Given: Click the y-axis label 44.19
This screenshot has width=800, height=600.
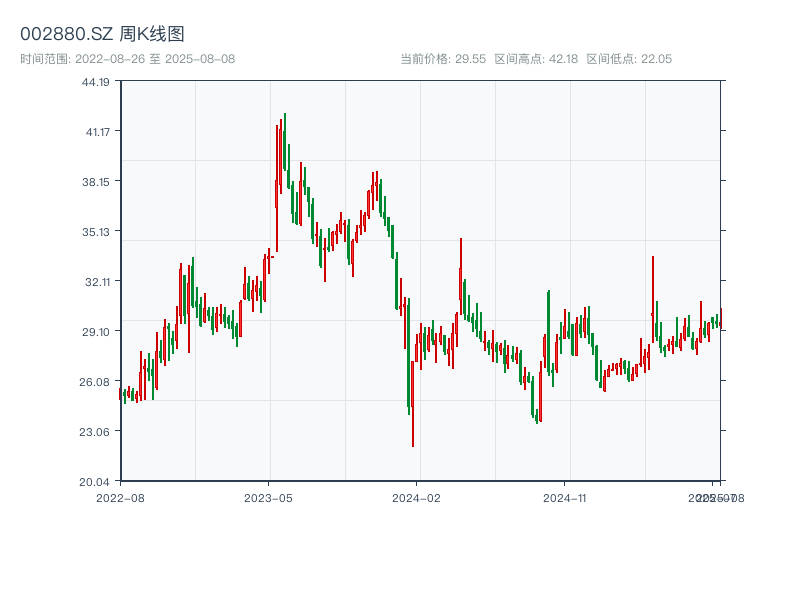Looking at the screenshot, I should coord(96,82).
